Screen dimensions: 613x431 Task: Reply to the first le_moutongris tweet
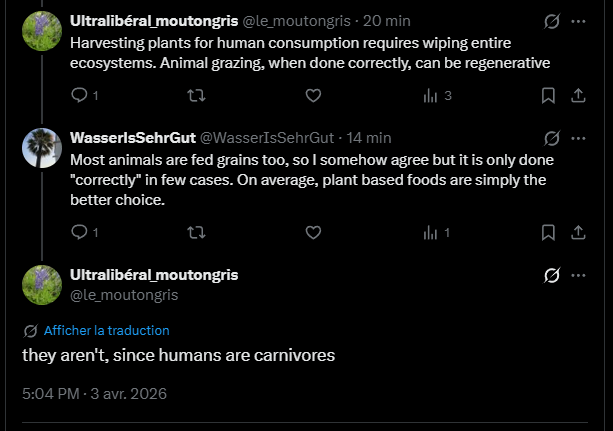[80, 96]
